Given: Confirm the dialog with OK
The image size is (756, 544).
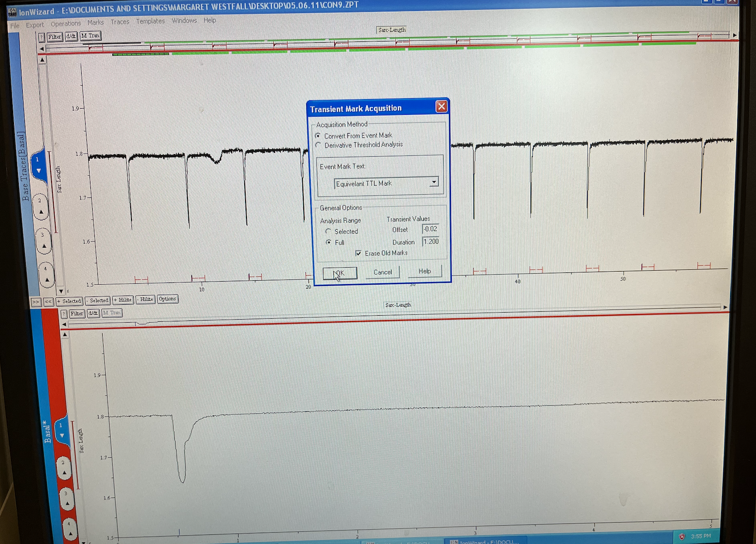Looking at the screenshot, I should pos(340,273).
